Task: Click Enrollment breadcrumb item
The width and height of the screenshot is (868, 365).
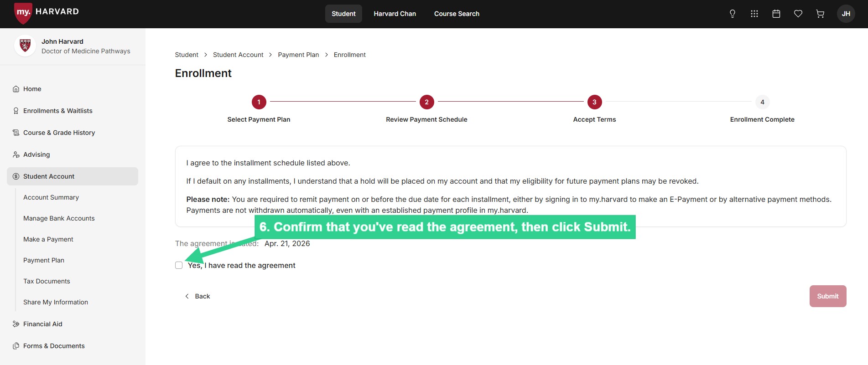Action: tap(350, 55)
